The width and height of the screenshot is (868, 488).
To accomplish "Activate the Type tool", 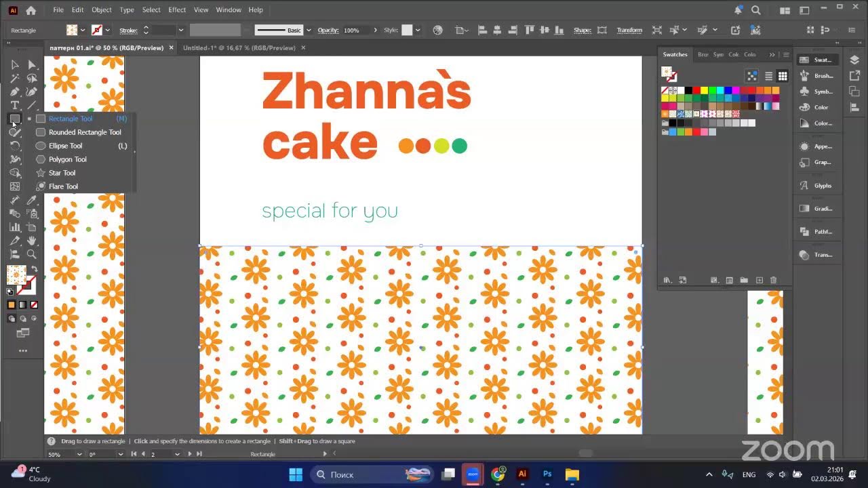I will (x=14, y=105).
